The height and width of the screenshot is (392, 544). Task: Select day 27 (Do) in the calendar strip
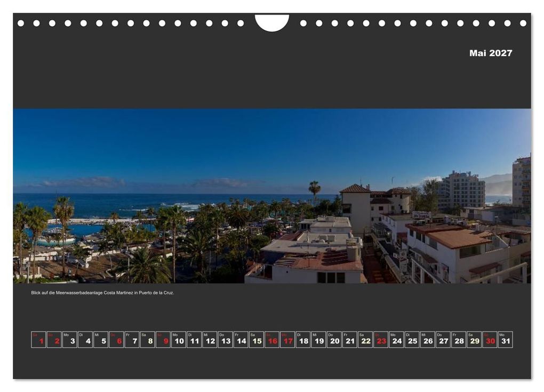point(443,340)
